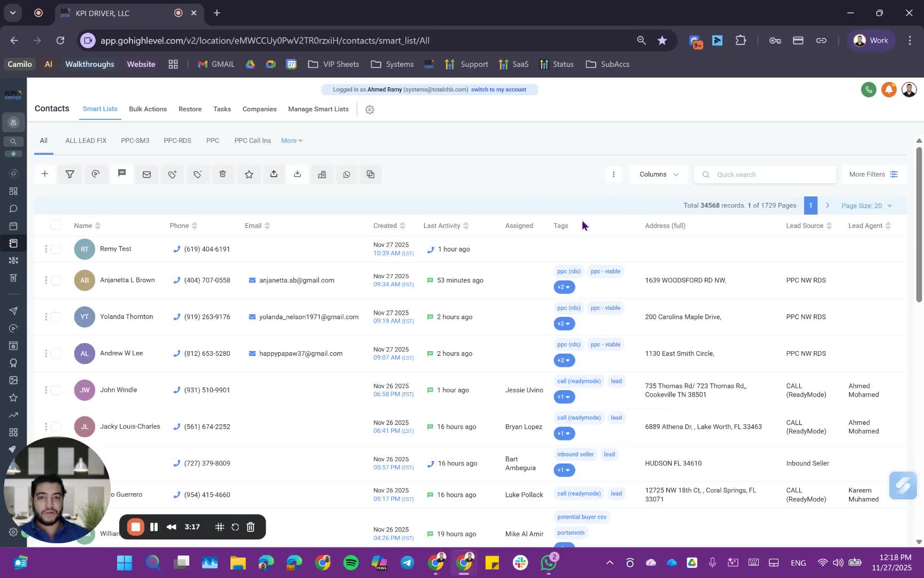
Task: Click the import contacts download icon
Action: coord(297,174)
